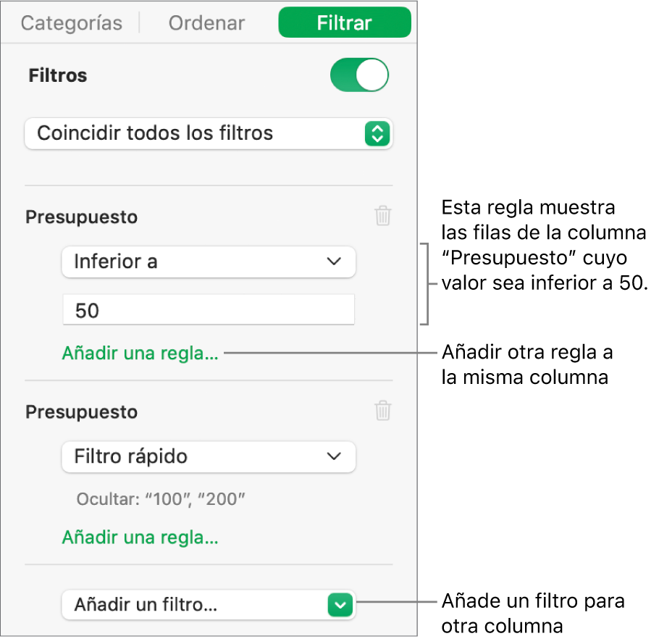Viewport: 659px width, 644px height.
Task: Select the Filtrar tab
Action: pos(344,22)
